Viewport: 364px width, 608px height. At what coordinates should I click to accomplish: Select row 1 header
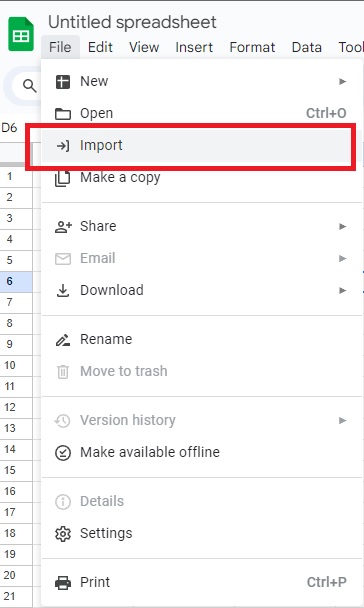pyautogui.click(x=16, y=177)
